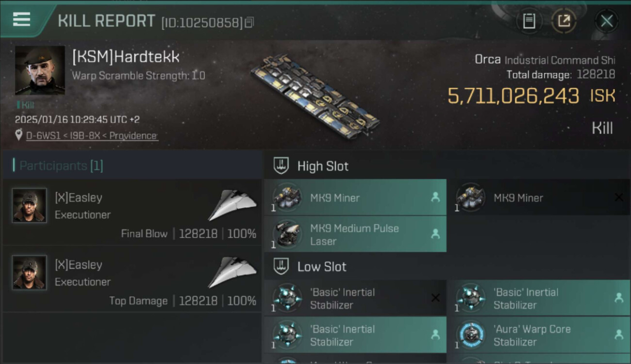Select the MK9 Medium Pulse Laser module
Image resolution: width=631 pixels, height=364 pixels.
(x=355, y=234)
